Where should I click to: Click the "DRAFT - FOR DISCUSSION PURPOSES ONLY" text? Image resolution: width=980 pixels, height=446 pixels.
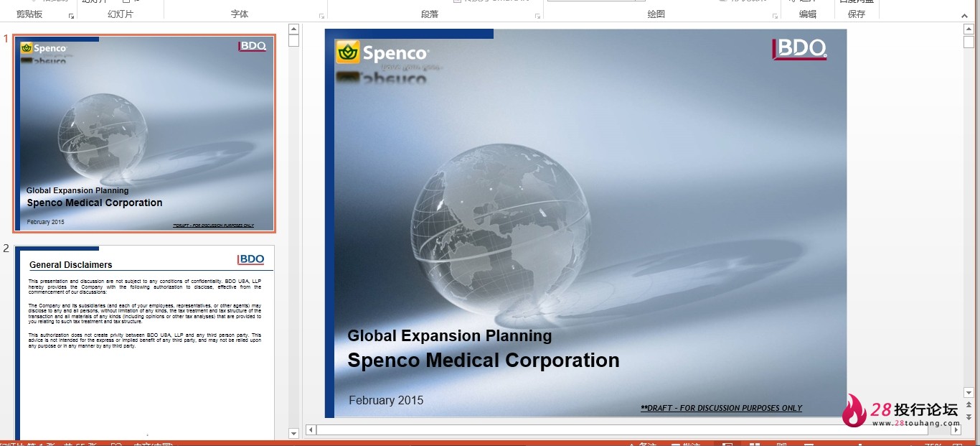coord(721,408)
